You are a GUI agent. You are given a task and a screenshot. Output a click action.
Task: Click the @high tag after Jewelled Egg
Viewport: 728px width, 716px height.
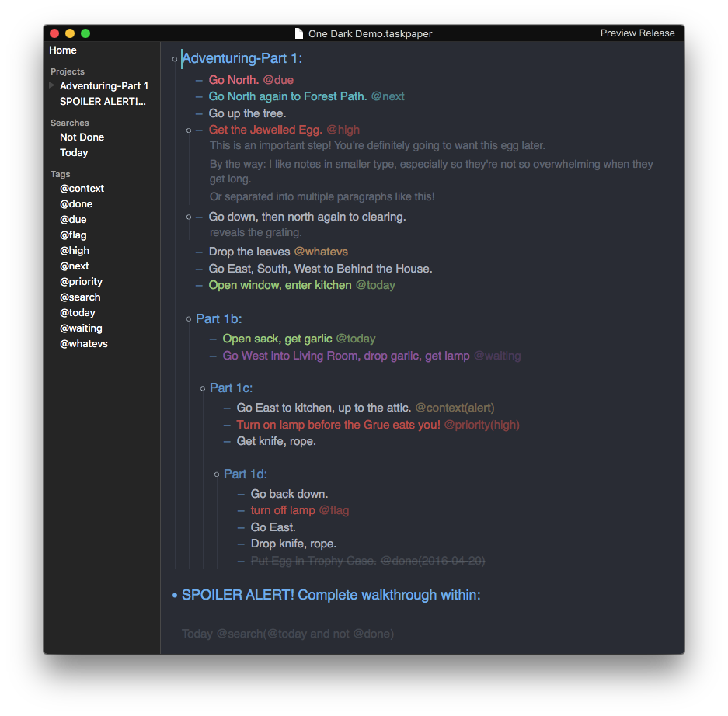[343, 130]
